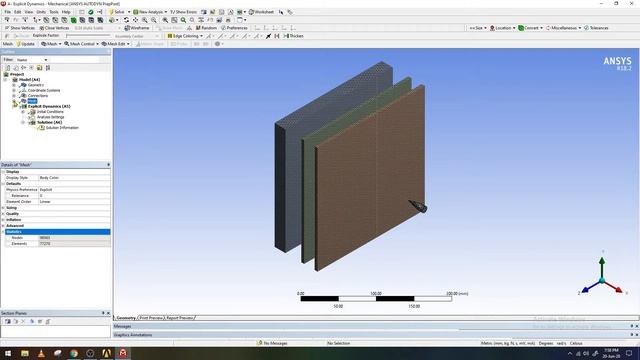The width and height of the screenshot is (640, 360).
Task: Open the File menu
Action: (8, 12)
